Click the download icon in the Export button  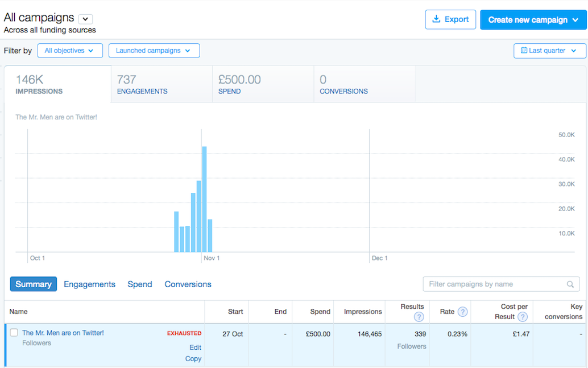click(x=436, y=19)
